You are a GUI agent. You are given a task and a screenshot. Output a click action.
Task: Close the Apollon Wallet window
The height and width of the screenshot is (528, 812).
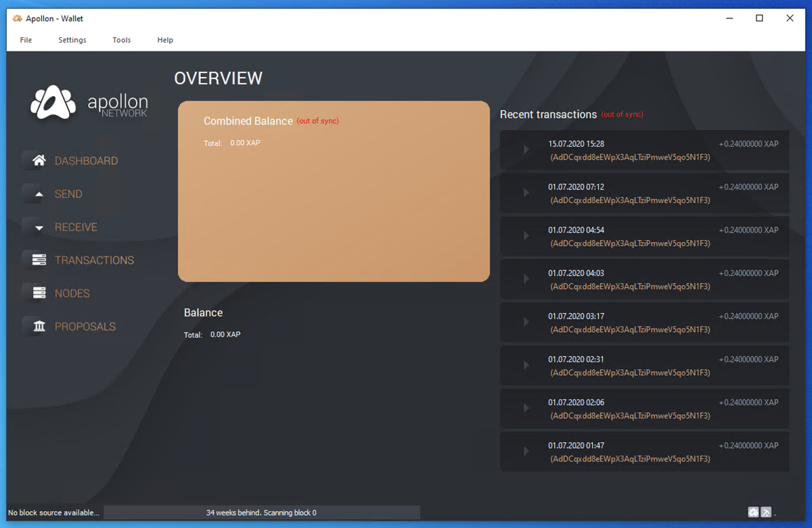pyautogui.click(x=790, y=18)
